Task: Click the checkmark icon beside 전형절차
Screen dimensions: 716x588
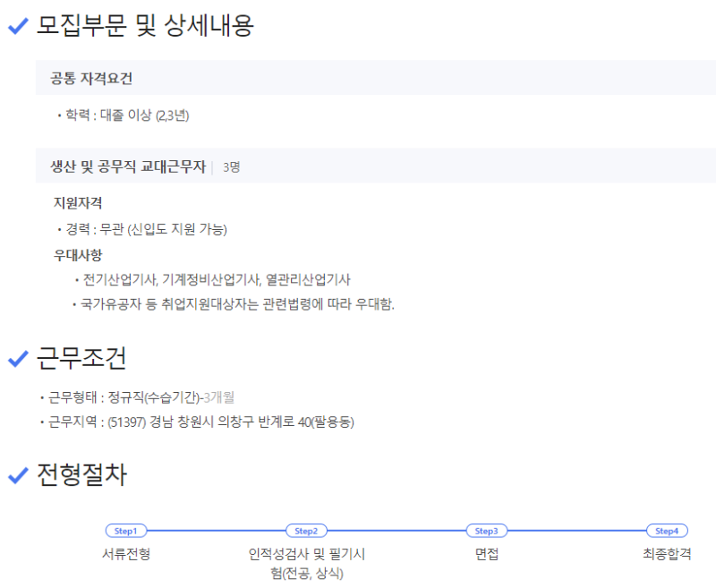Action: tap(18, 476)
